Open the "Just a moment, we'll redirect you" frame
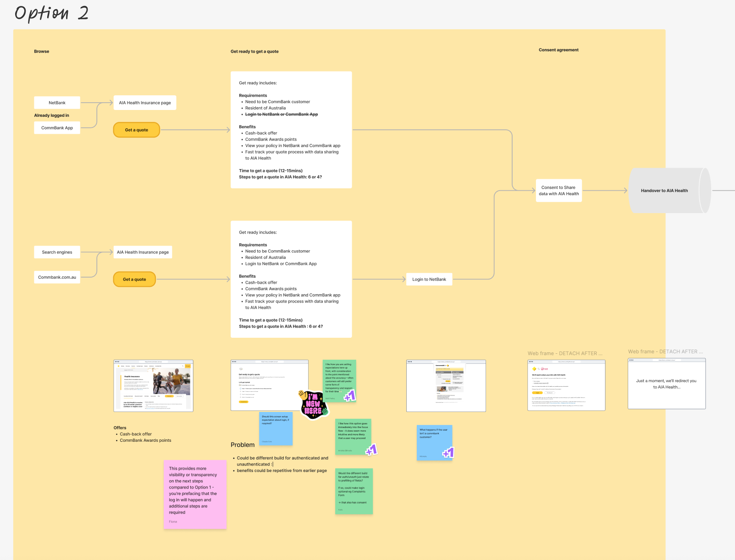The height and width of the screenshot is (560, 735). pyautogui.click(x=667, y=384)
